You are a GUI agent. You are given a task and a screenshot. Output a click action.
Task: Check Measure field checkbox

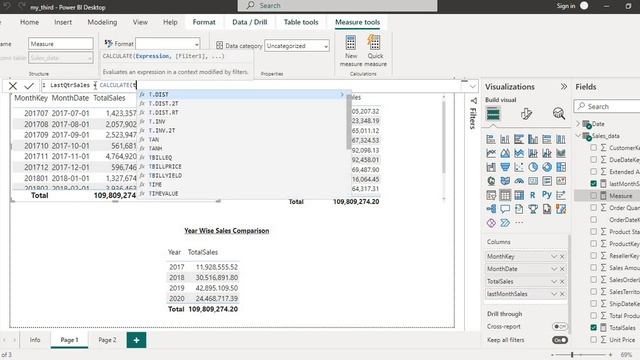pos(593,196)
